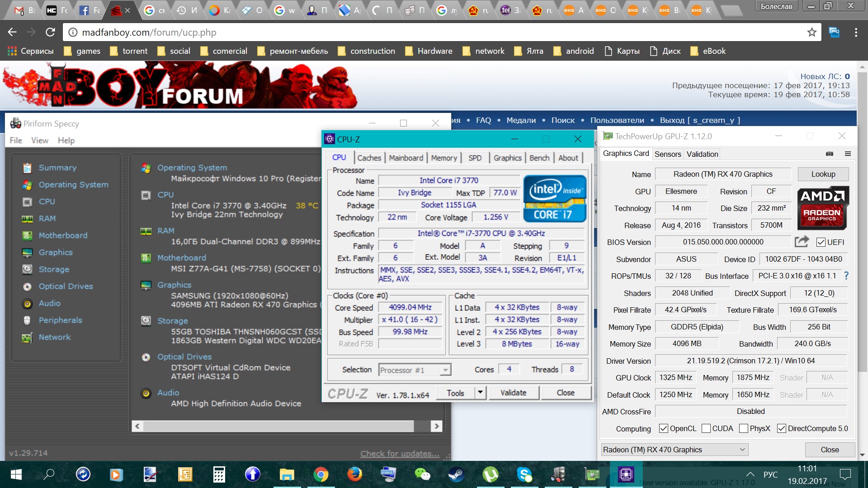Viewport: 868px width, 488px height.
Task: Open GPU-Z hamburger menu icon
Action: coord(848,154)
